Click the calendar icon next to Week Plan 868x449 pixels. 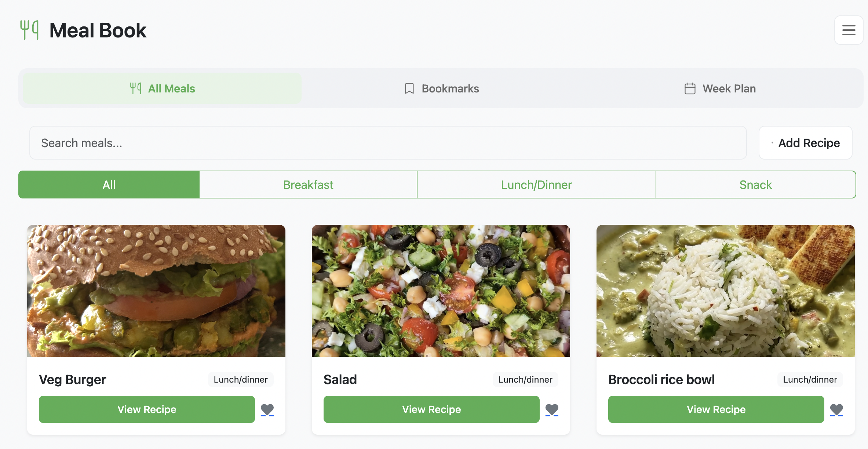pyautogui.click(x=690, y=88)
